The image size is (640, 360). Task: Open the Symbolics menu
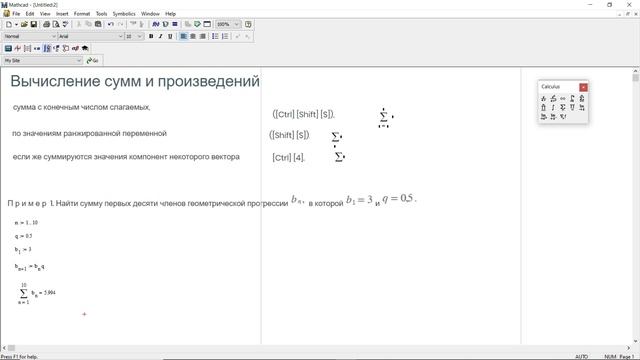[x=124, y=13]
